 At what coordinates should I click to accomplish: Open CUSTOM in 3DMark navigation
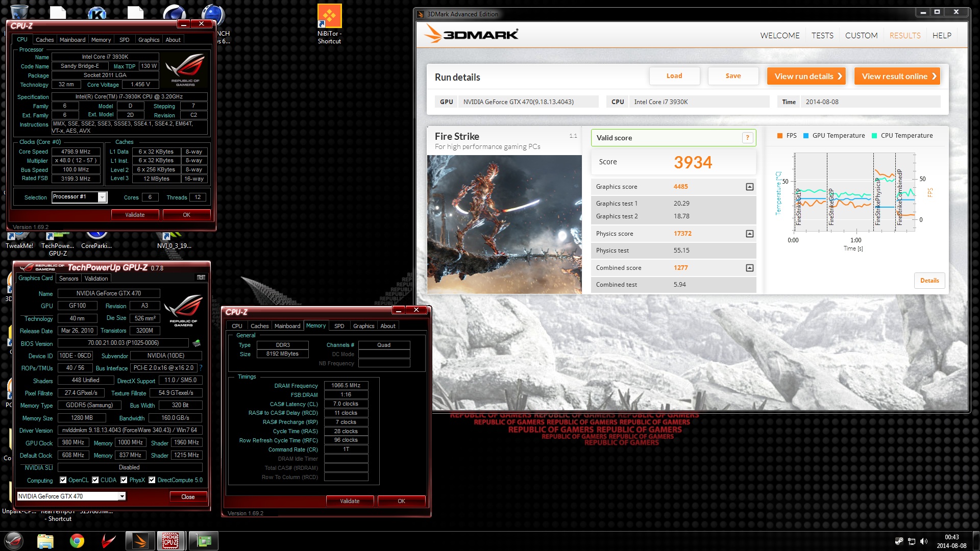(861, 36)
